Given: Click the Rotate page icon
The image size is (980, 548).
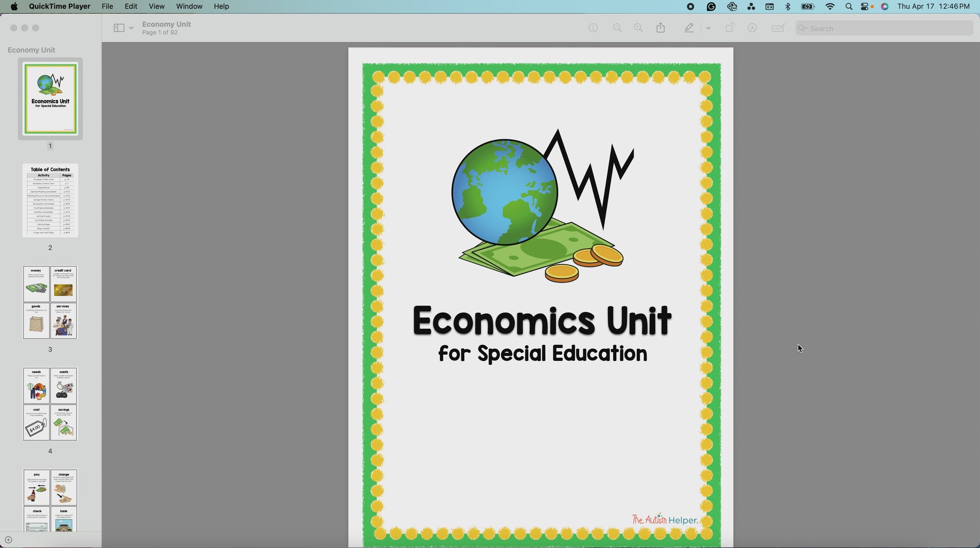Looking at the screenshot, I should [730, 28].
